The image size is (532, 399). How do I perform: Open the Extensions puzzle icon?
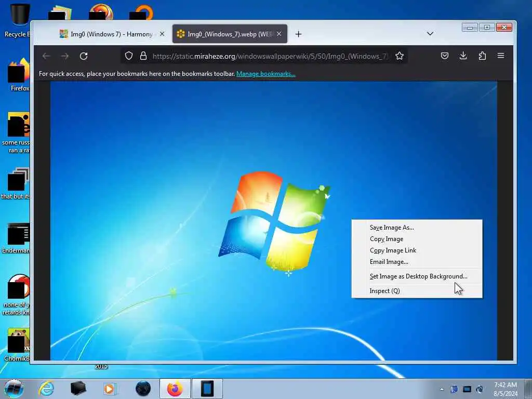482,56
